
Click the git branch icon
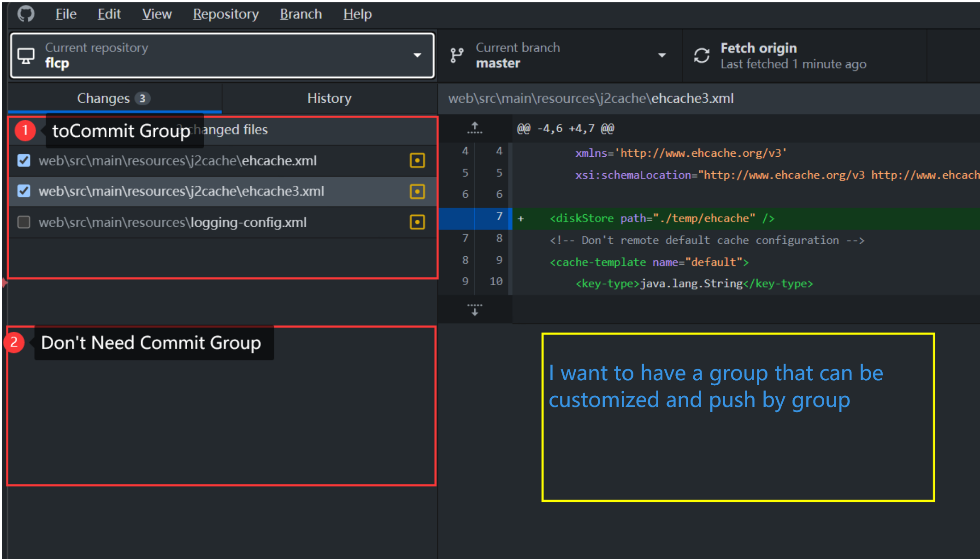coord(457,55)
